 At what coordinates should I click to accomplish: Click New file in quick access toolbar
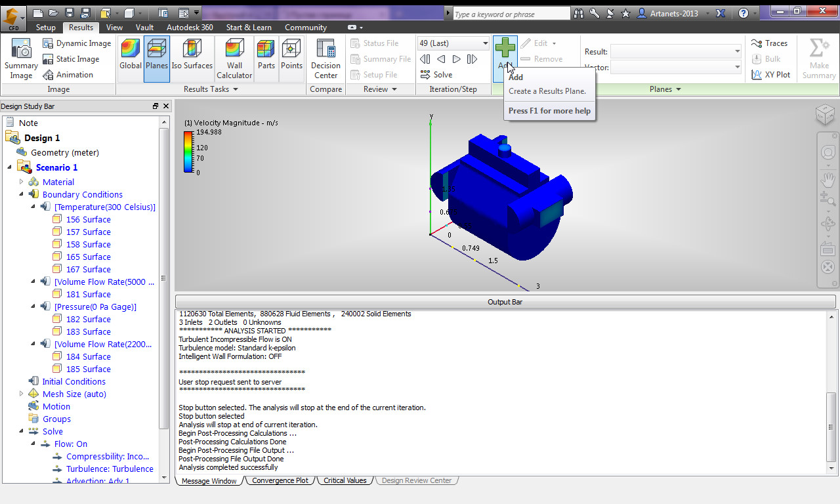pyautogui.click(x=38, y=12)
